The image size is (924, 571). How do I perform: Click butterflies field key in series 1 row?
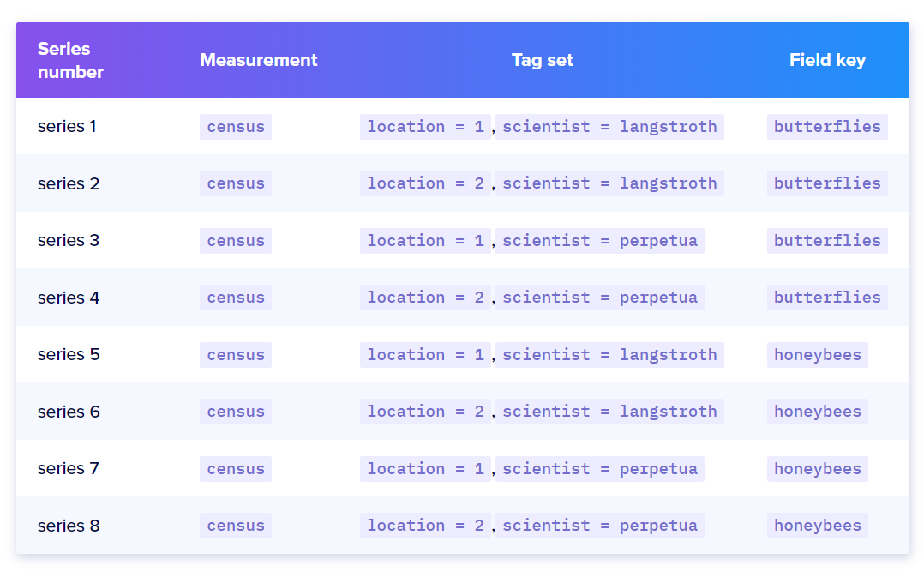pos(827,127)
